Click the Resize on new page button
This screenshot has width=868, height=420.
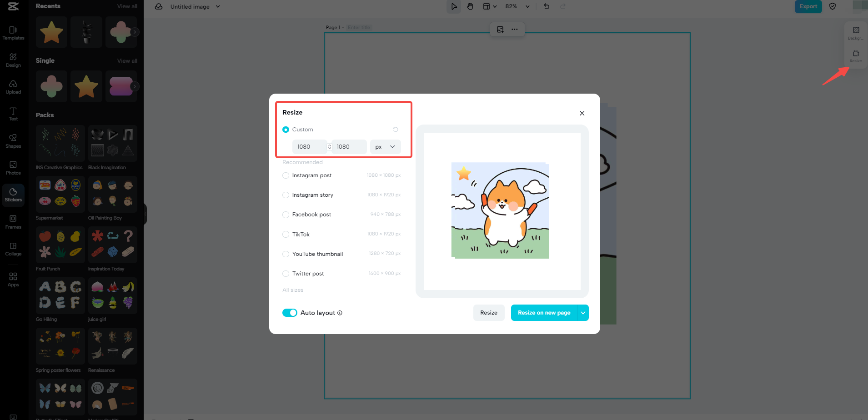pos(544,313)
